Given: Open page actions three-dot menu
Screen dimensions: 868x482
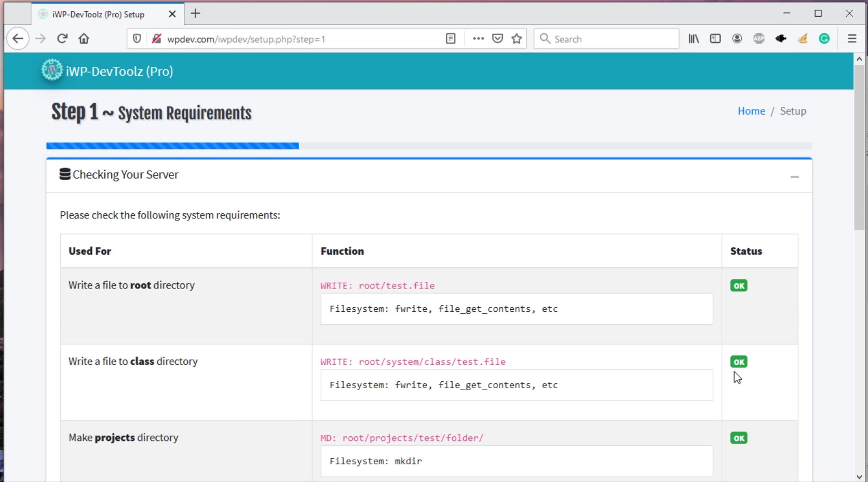Looking at the screenshot, I should (478, 39).
